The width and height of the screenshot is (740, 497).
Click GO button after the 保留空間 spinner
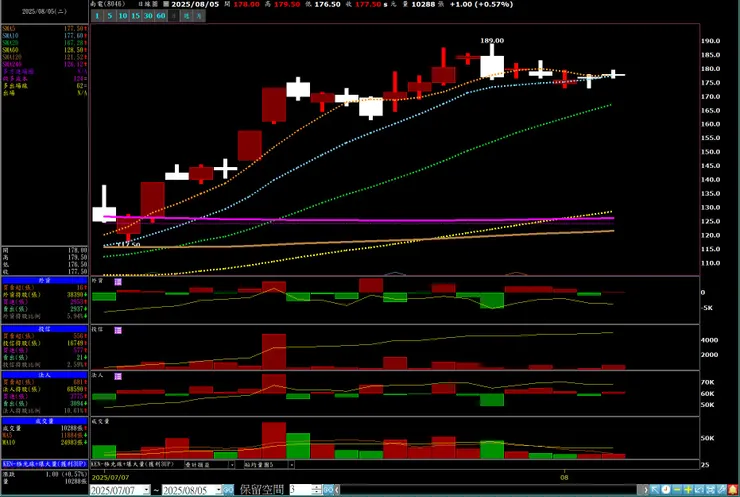click(x=328, y=490)
